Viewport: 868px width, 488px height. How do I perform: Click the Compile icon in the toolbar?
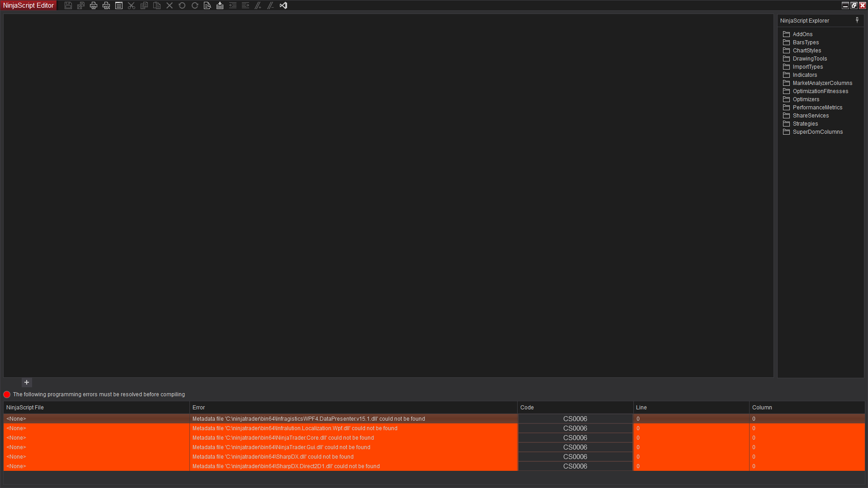(220, 5)
